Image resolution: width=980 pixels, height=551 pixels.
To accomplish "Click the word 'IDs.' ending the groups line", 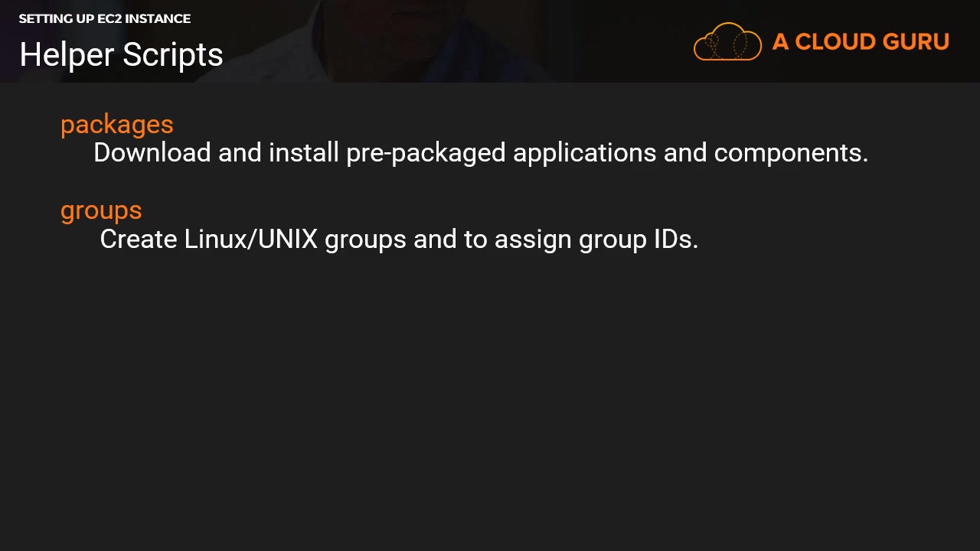I will pos(675,240).
